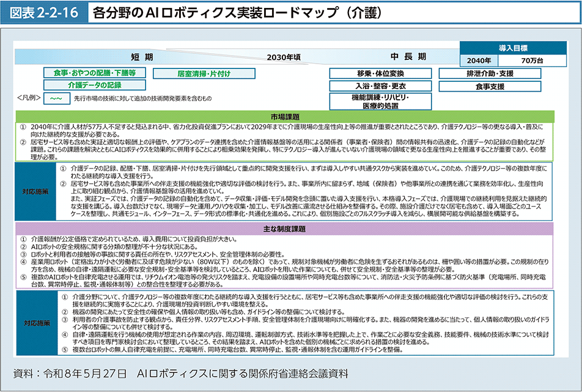This screenshot has width=582, height=392.
Task: Click the 2030年頃 timeline label
Action: click(x=284, y=57)
